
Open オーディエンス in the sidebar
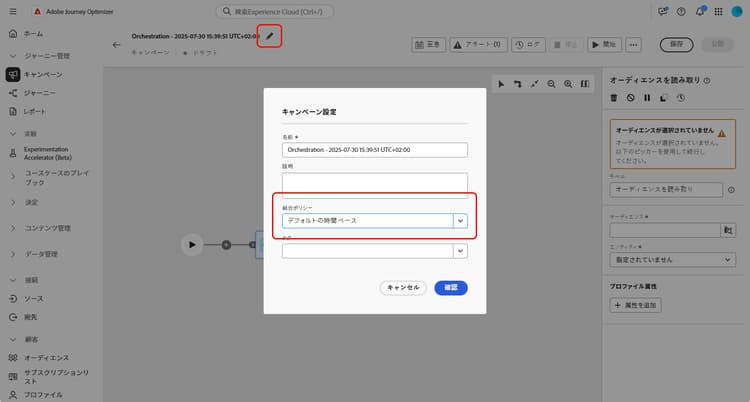(46, 357)
